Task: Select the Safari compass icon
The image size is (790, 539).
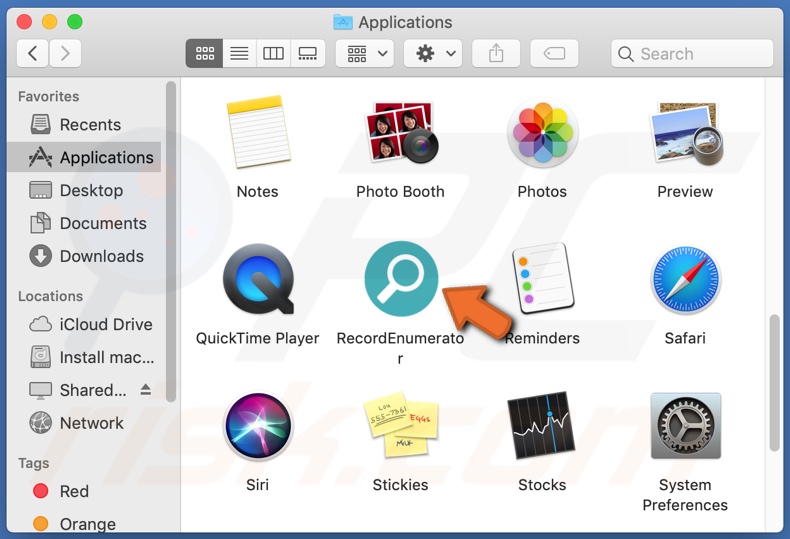Action: (x=686, y=279)
